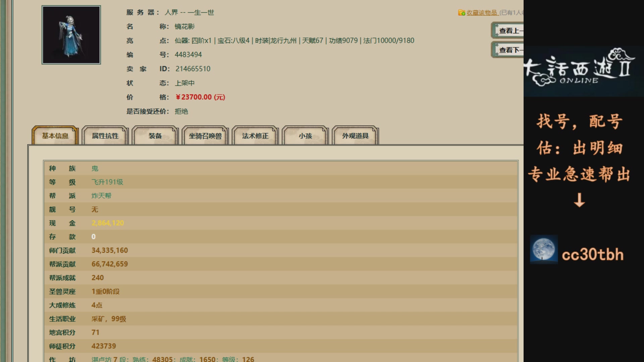Click the earth avatar icon

click(x=544, y=249)
